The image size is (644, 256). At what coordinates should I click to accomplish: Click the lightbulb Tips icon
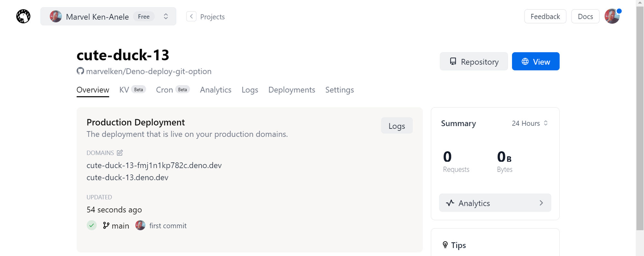click(445, 245)
